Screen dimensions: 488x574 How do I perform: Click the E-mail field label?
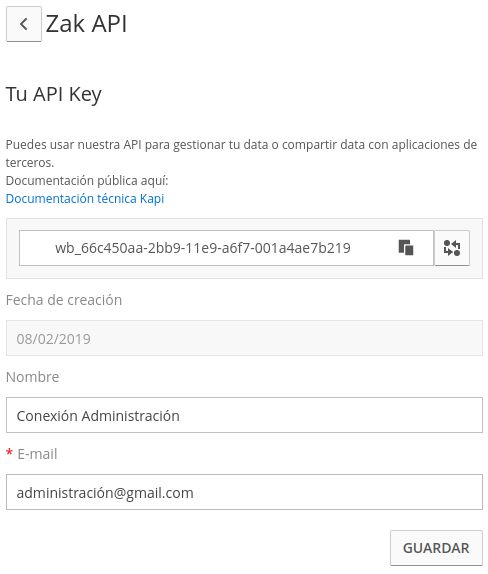37,454
